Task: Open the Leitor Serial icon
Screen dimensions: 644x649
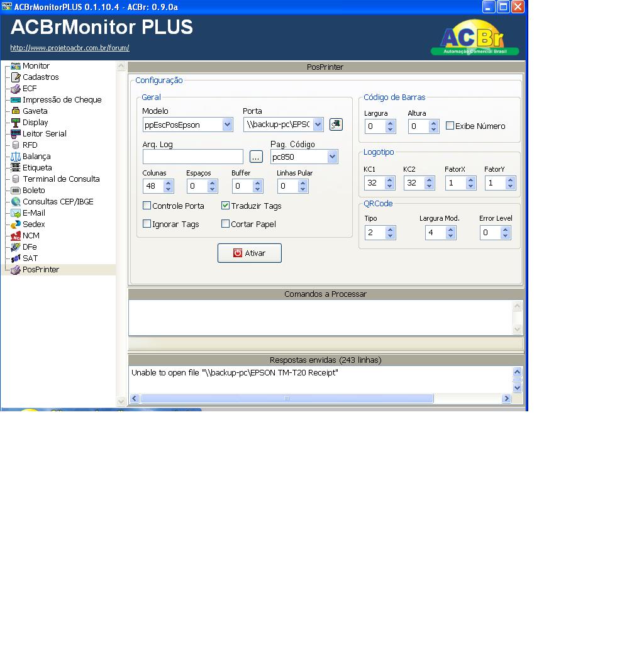Action: (16, 134)
